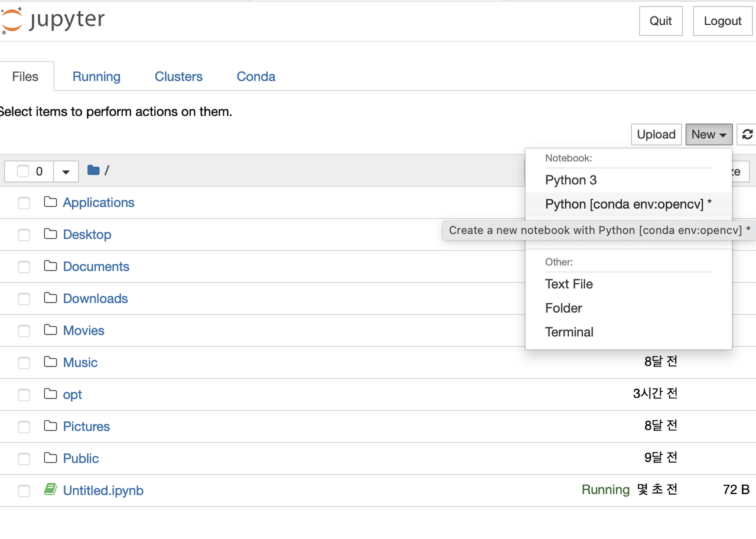Open the Pictures folder link
This screenshot has height=539, width=756.
(87, 426)
